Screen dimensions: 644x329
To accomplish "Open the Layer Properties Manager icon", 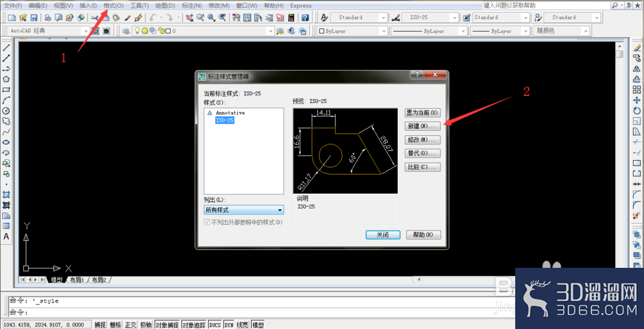I will click(126, 31).
